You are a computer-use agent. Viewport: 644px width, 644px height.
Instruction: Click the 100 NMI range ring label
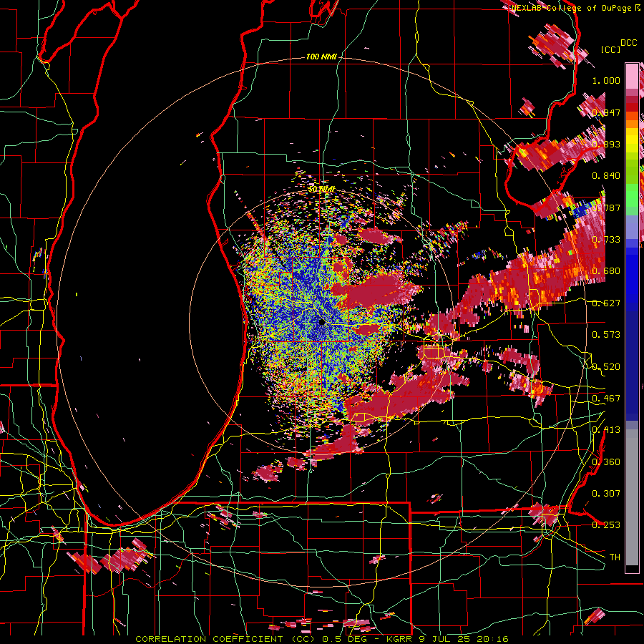click(x=321, y=57)
